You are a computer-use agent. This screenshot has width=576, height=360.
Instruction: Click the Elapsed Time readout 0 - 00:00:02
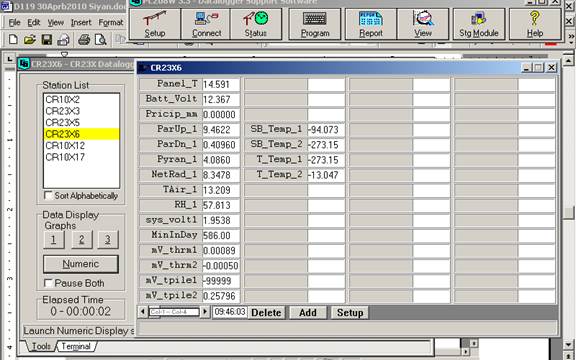click(x=80, y=312)
